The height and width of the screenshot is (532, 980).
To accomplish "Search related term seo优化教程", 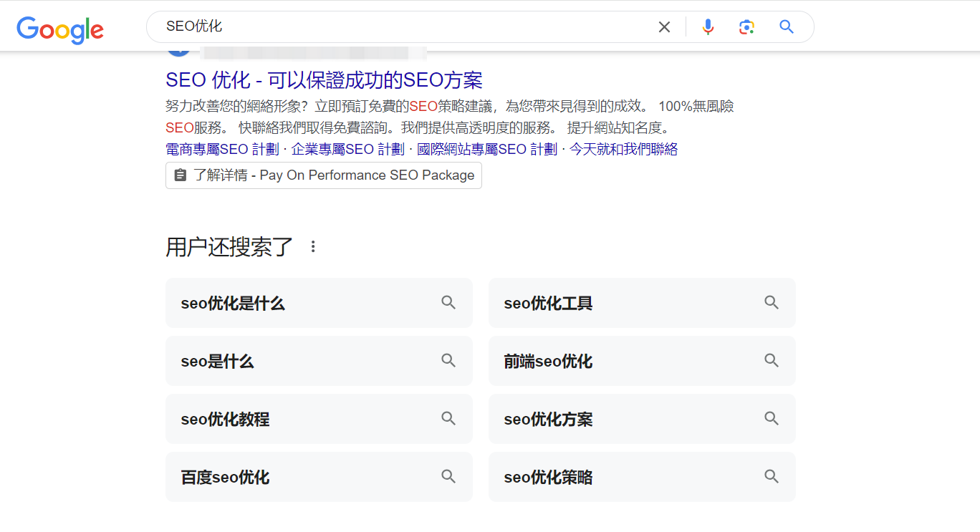I will click(x=319, y=419).
